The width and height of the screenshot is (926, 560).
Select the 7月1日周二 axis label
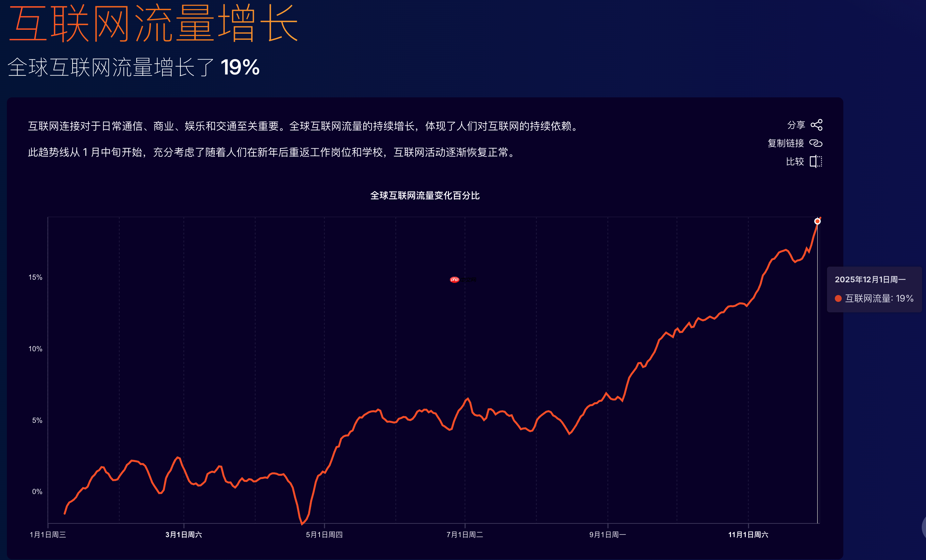(465, 535)
